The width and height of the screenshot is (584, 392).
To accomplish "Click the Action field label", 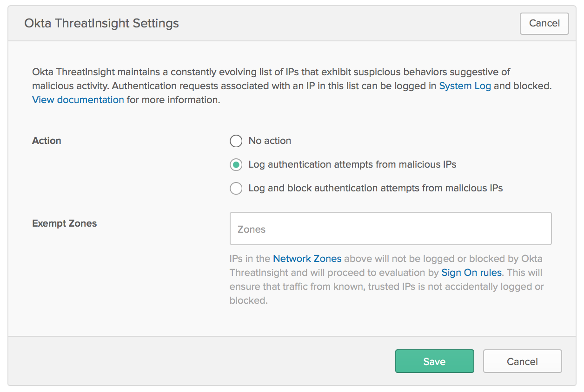I will [x=46, y=141].
